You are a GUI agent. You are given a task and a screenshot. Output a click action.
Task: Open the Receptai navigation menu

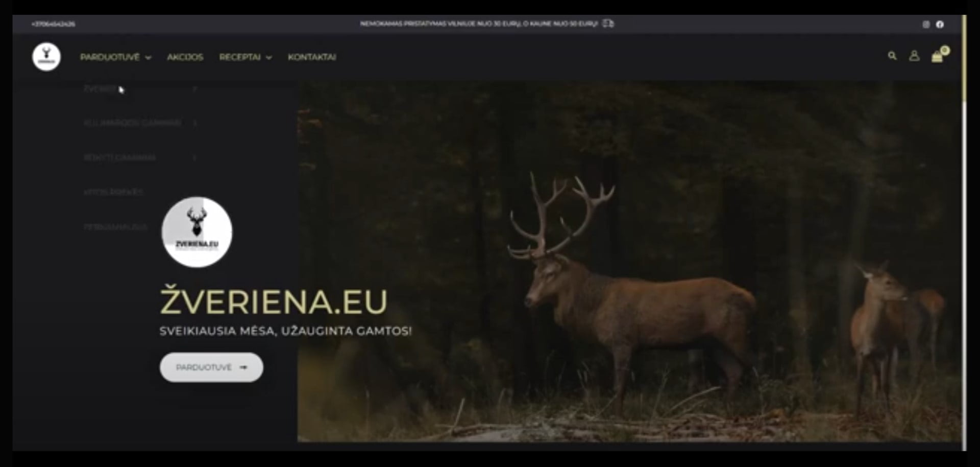(x=240, y=57)
